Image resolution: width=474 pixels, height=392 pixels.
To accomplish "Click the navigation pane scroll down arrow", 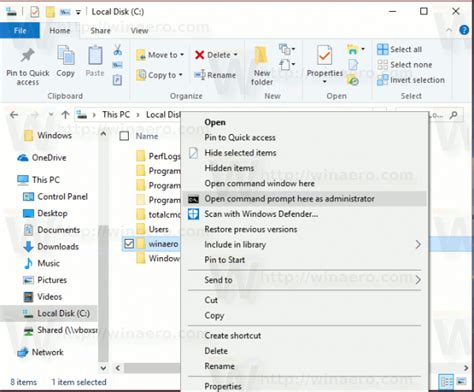I will tap(103, 368).
